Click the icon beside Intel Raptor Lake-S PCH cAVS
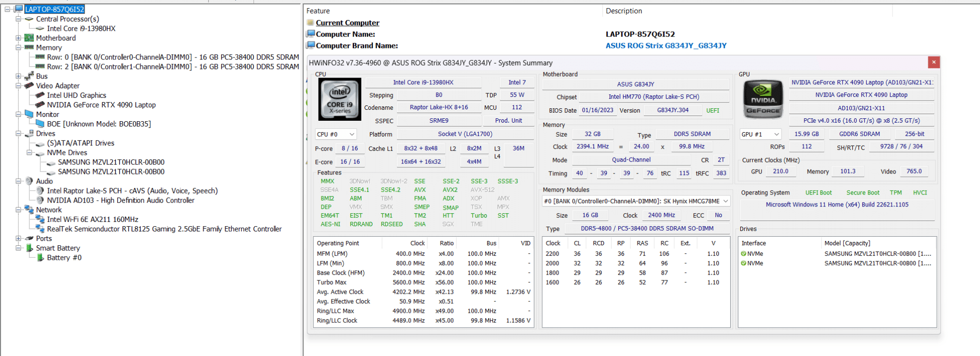Image resolution: width=980 pixels, height=356 pixels. pos(40,191)
